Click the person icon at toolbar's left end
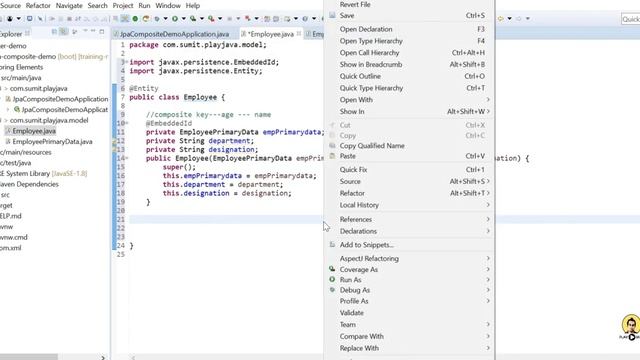Screen dimensions: 640x360 click(x=9, y=19)
